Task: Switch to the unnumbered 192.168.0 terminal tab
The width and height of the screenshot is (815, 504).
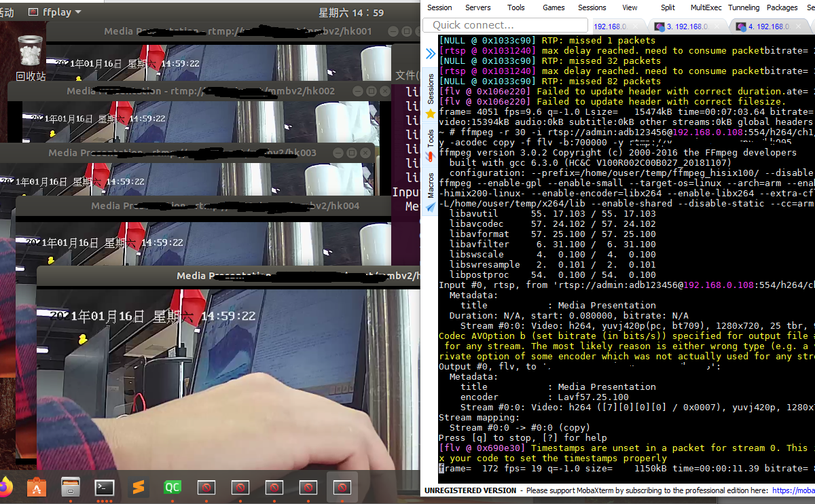Action: [x=617, y=26]
